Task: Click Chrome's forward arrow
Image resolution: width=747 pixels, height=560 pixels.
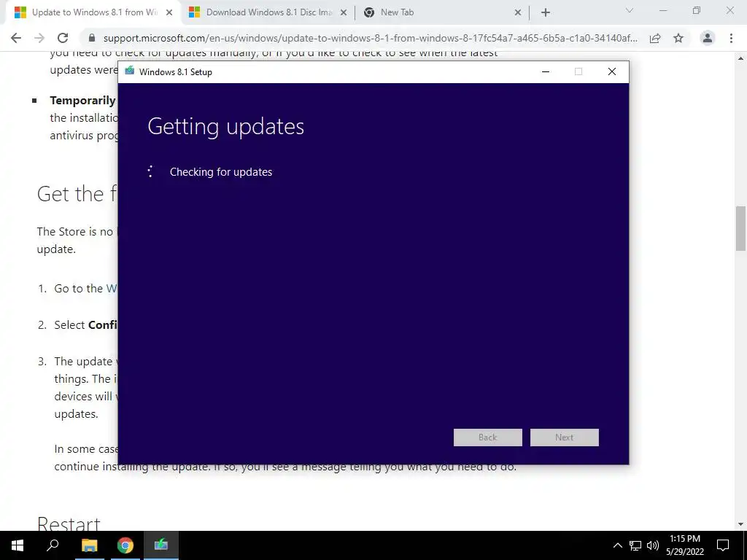Action: point(39,38)
